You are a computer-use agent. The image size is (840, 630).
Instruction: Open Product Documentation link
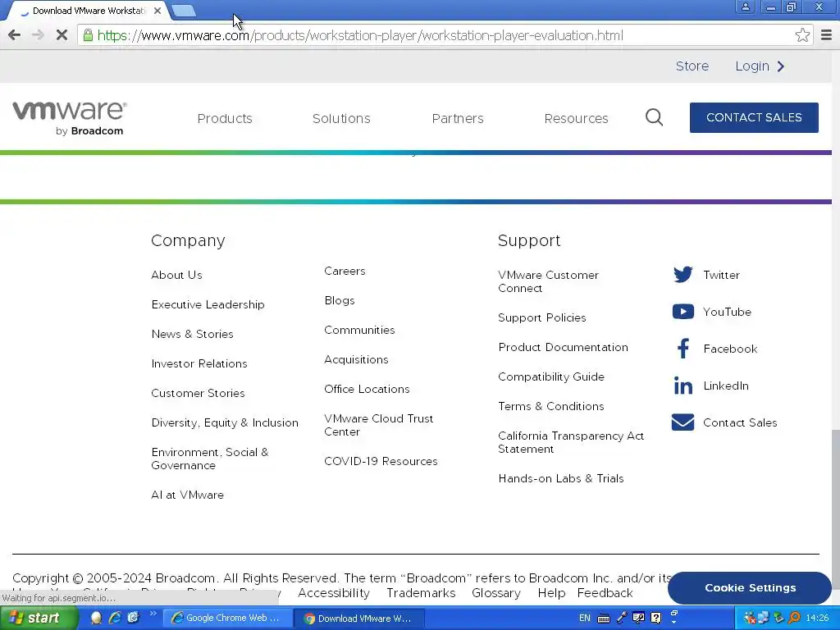coord(563,347)
